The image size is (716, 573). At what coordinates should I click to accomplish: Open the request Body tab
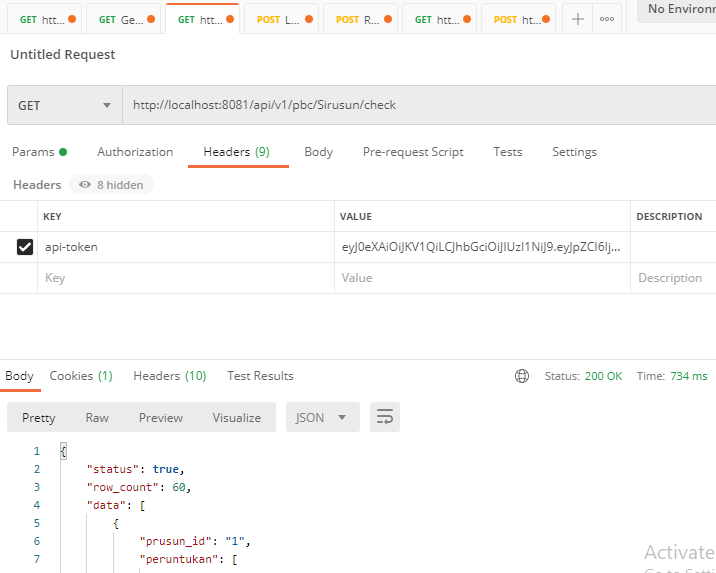(x=319, y=152)
